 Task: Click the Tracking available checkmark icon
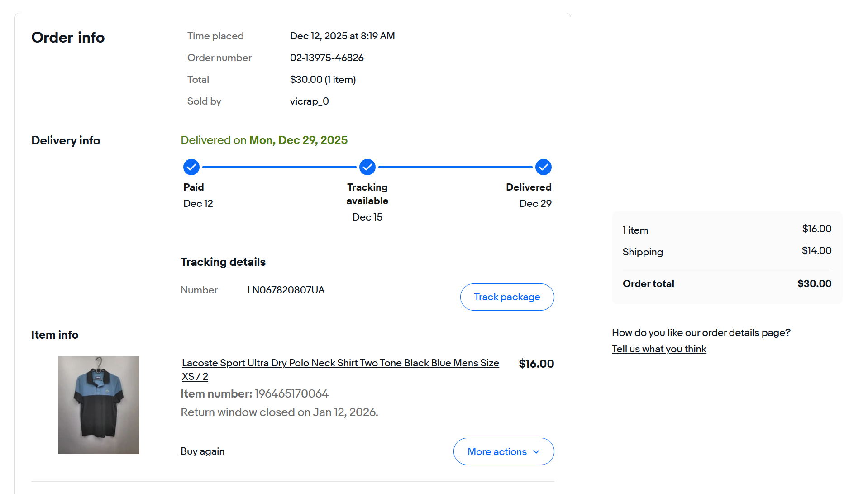(x=367, y=167)
